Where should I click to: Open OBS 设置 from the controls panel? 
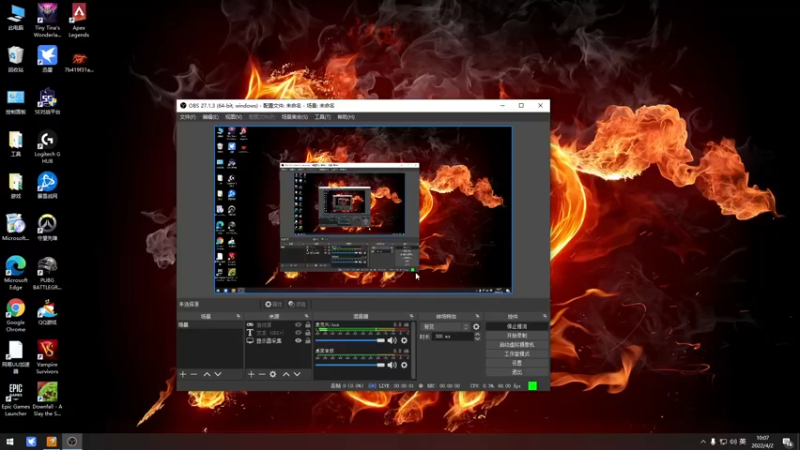point(517,363)
